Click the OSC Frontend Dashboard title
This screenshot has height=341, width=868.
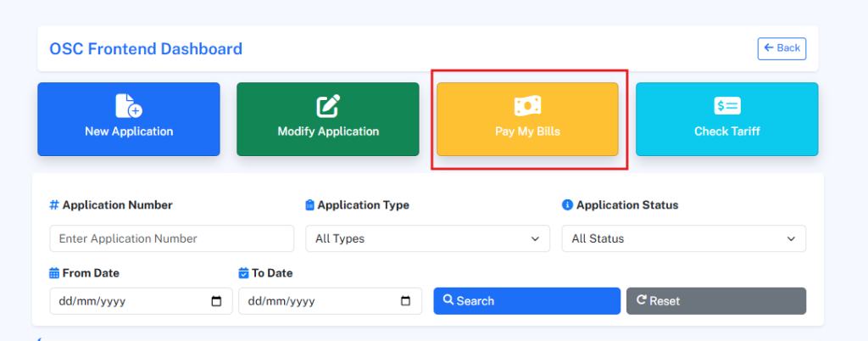click(146, 49)
